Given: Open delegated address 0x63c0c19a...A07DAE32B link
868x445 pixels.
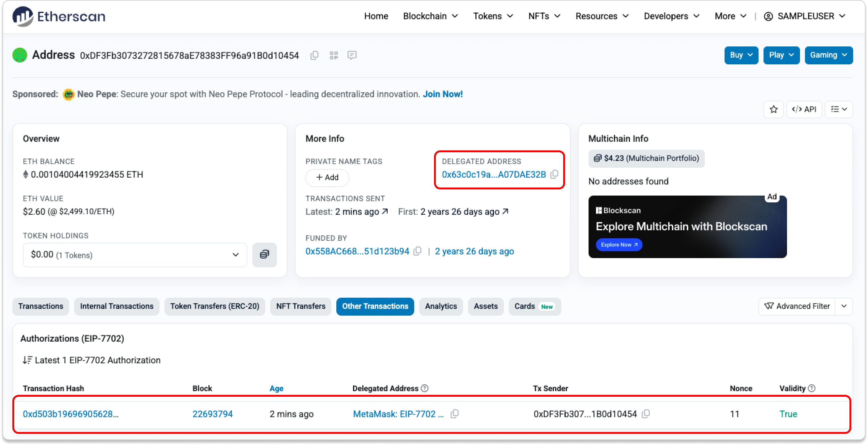Looking at the screenshot, I should coord(494,175).
